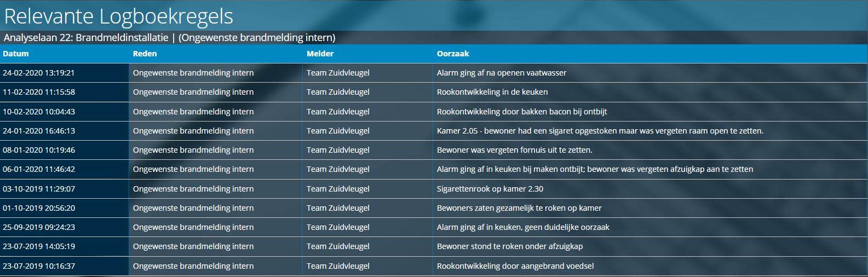Select the row mentioning Kamer 2.05 sigaret
868x277 pixels.
[x=434, y=131]
